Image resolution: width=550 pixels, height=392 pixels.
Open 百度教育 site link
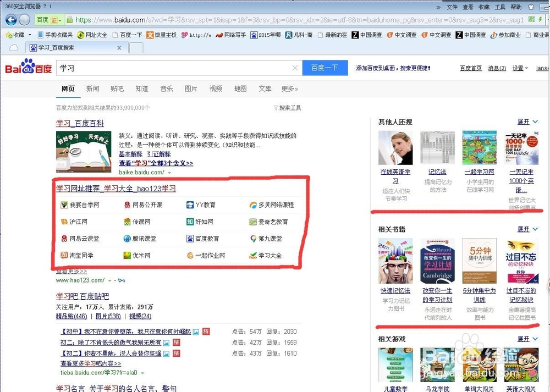[203, 239]
